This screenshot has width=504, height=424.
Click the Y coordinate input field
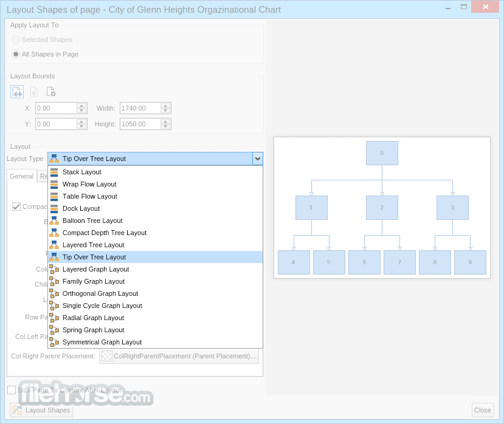click(x=56, y=124)
